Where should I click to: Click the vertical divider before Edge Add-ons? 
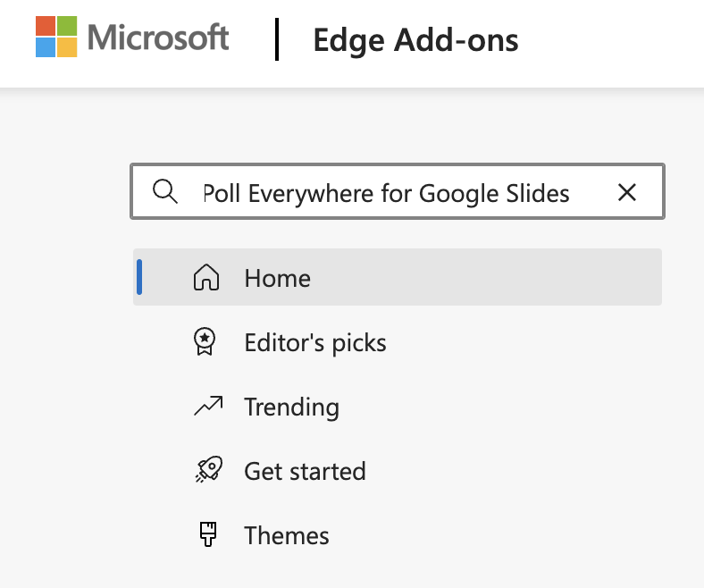pos(277,39)
